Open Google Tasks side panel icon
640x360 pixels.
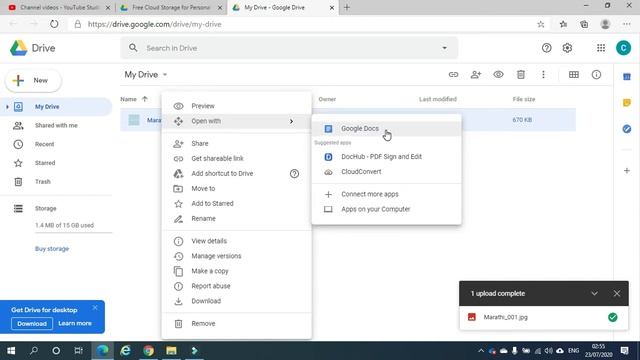point(627,129)
